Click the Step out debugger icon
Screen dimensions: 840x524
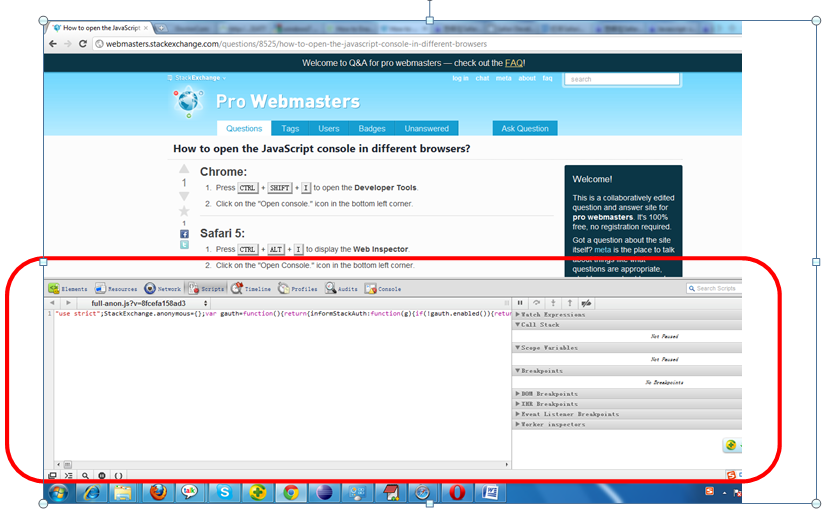coord(570,303)
